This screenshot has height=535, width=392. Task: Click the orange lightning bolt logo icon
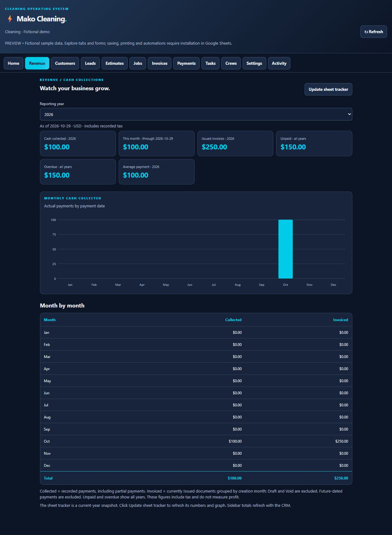pyautogui.click(x=10, y=19)
